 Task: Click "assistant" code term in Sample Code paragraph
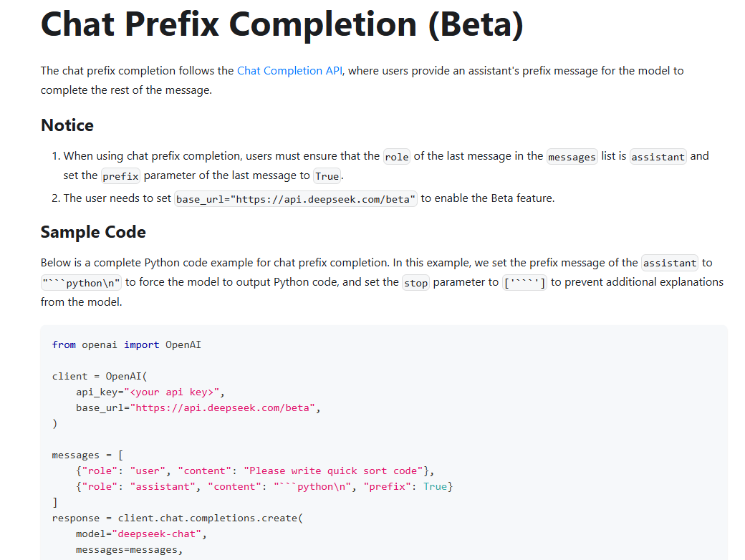[670, 264]
